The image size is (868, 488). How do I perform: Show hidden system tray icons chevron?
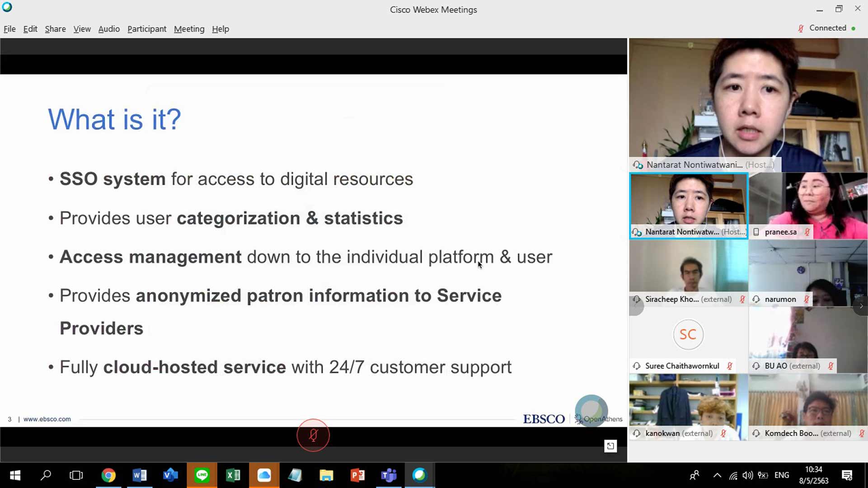pos(717,475)
